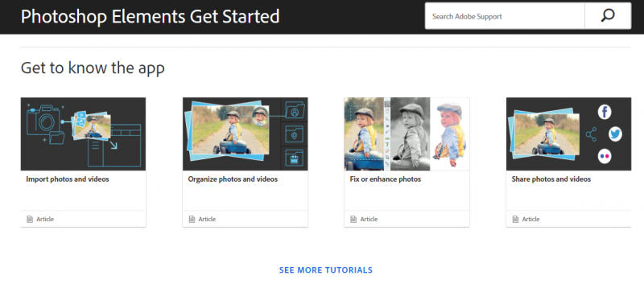The width and height of the screenshot is (644, 292).
Task: Click the magnifying glass search button
Action: tap(608, 16)
